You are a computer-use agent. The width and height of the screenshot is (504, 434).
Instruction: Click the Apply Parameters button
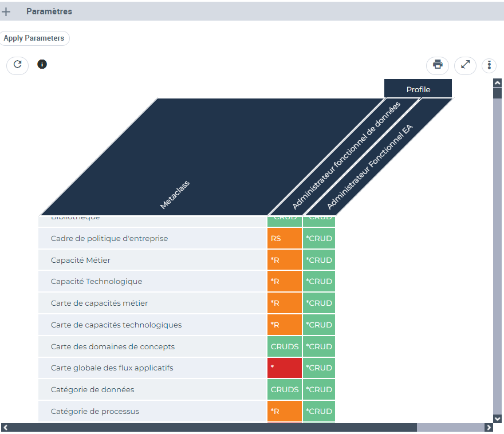click(x=34, y=38)
